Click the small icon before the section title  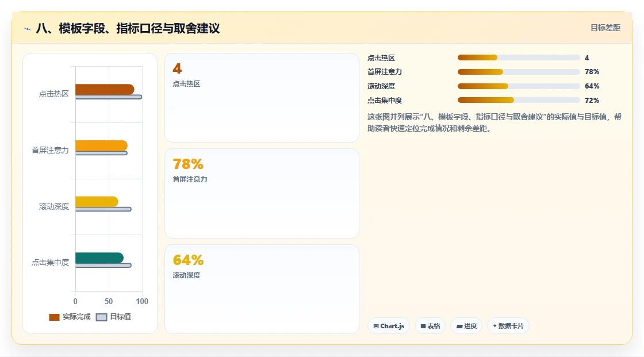pyautogui.click(x=28, y=29)
